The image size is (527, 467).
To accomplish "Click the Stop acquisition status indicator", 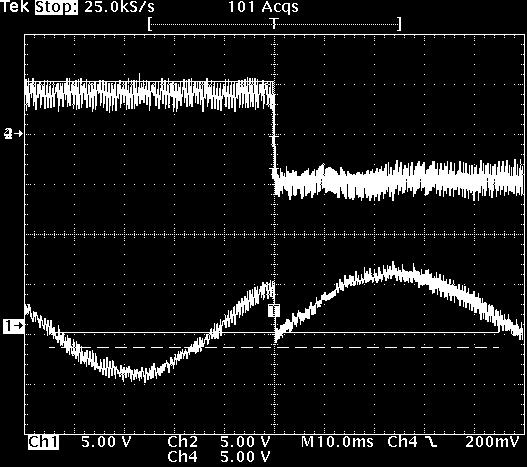I will (56, 7).
